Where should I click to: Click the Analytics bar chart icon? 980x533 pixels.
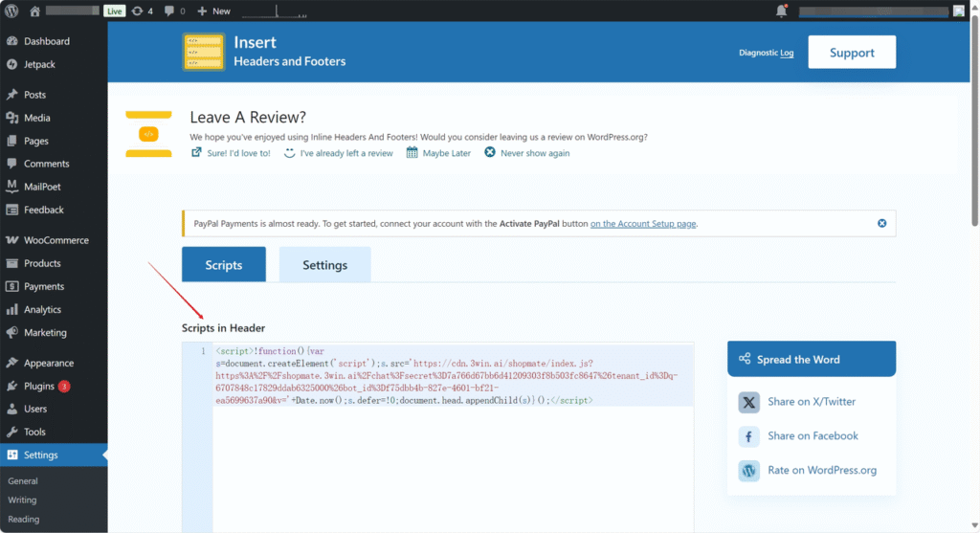tap(11, 309)
